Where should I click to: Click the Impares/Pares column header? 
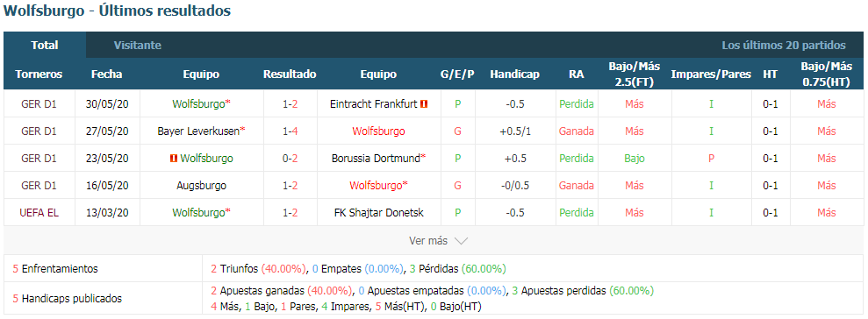pyautogui.click(x=711, y=74)
